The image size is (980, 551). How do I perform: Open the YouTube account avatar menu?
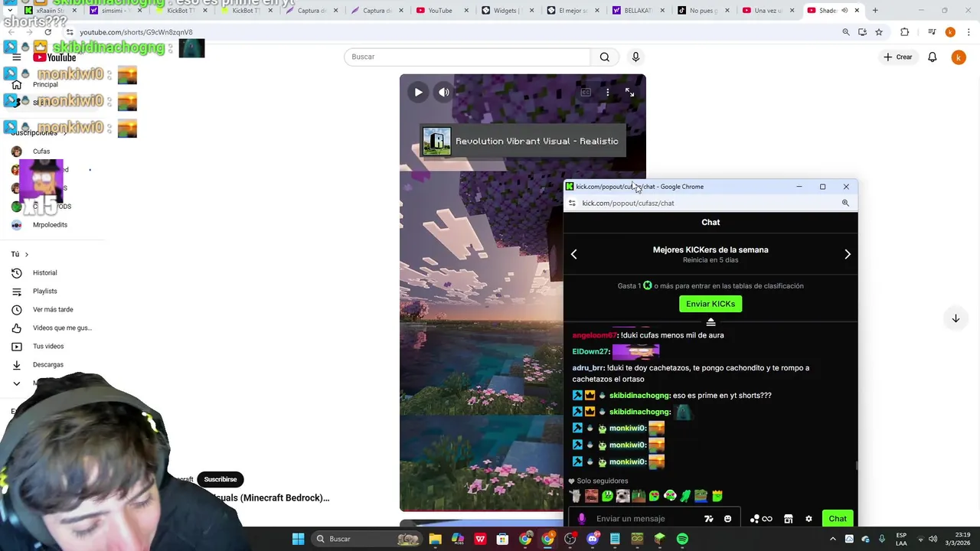(959, 57)
